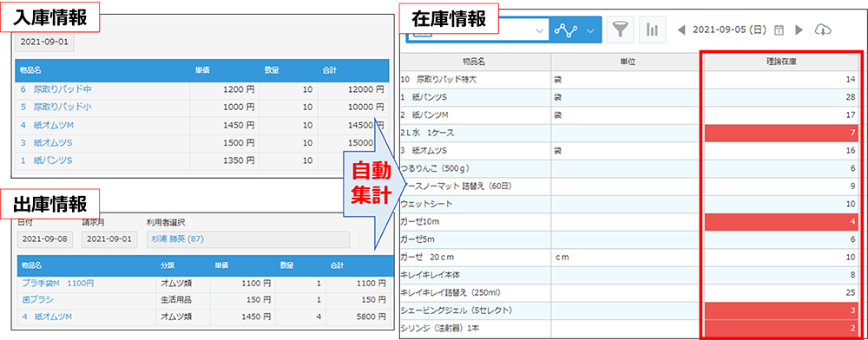Open link 歯ブラシ in 出庫 table
Viewport: 868px width, 340px height.
coord(38,300)
